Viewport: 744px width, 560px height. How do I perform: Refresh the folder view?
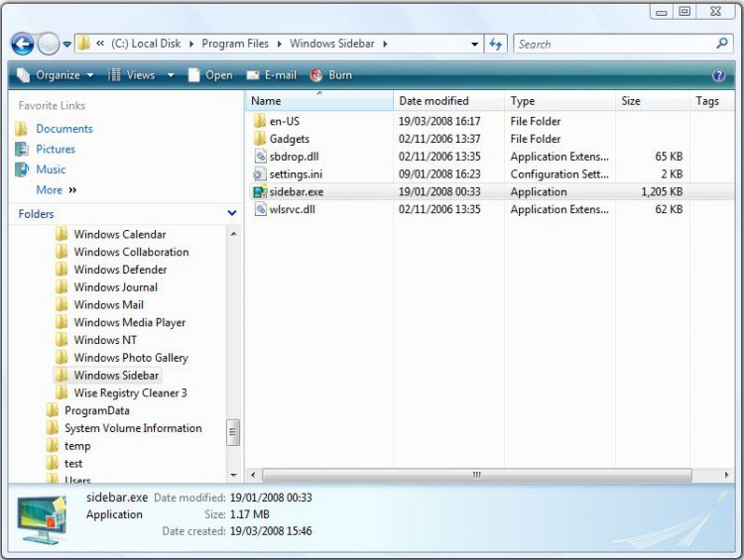(x=496, y=44)
